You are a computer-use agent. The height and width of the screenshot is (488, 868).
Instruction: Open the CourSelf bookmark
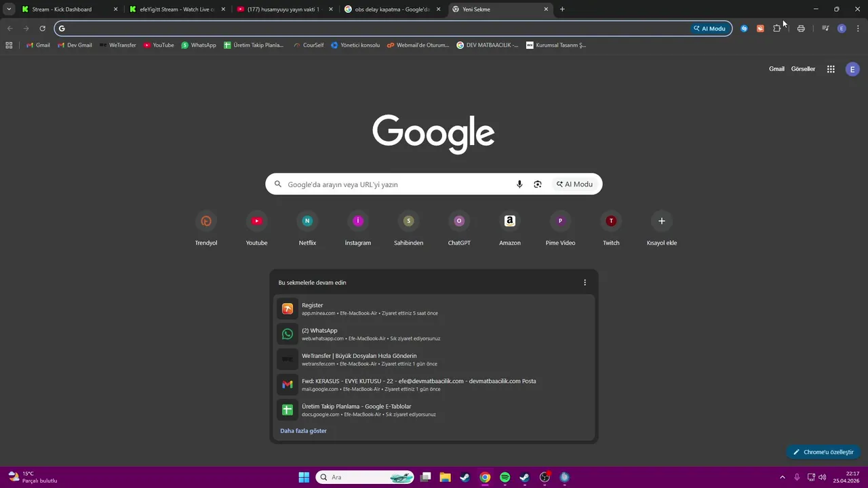309,45
